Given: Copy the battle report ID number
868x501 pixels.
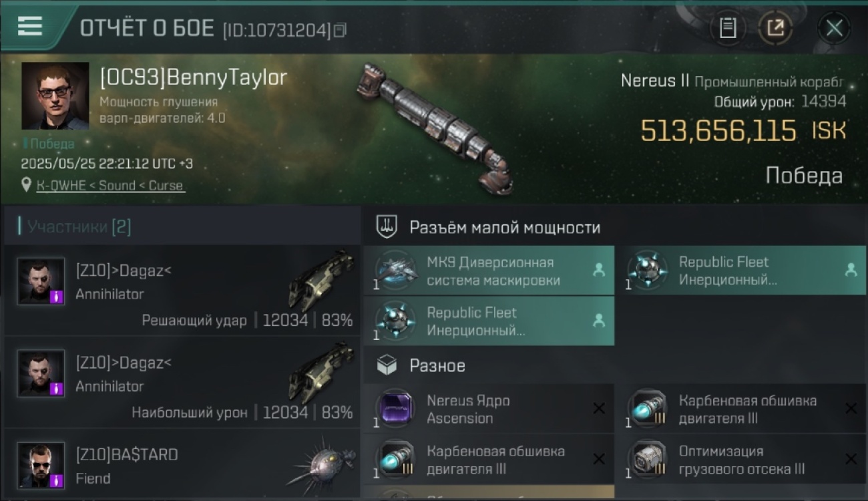Looking at the screenshot, I should click(x=341, y=30).
